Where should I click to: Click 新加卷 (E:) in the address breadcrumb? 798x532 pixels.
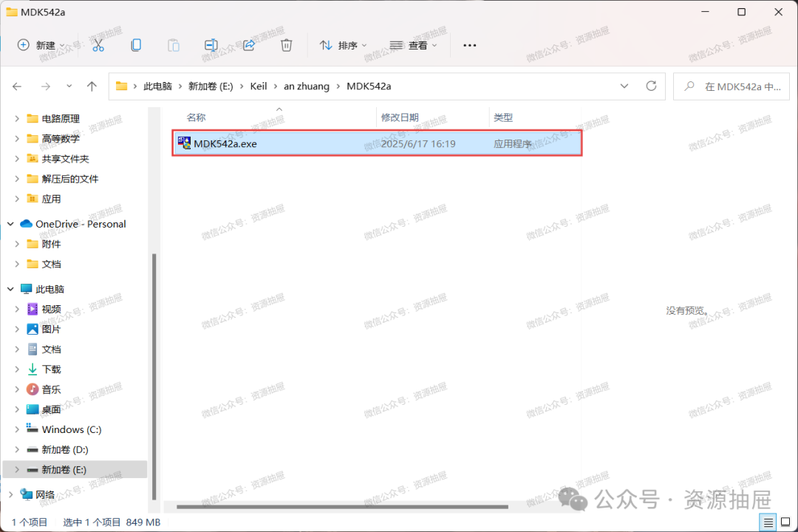click(x=211, y=86)
